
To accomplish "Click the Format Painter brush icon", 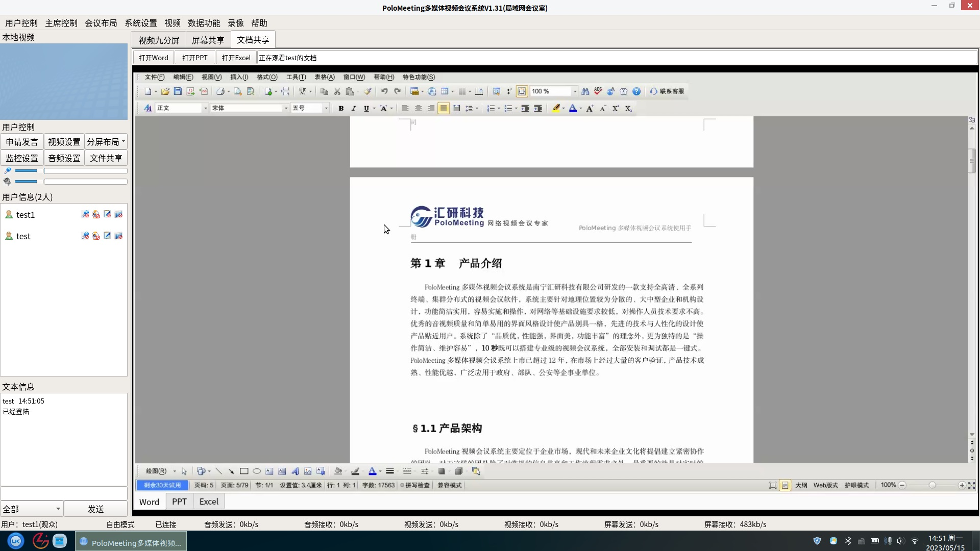I will (x=367, y=91).
